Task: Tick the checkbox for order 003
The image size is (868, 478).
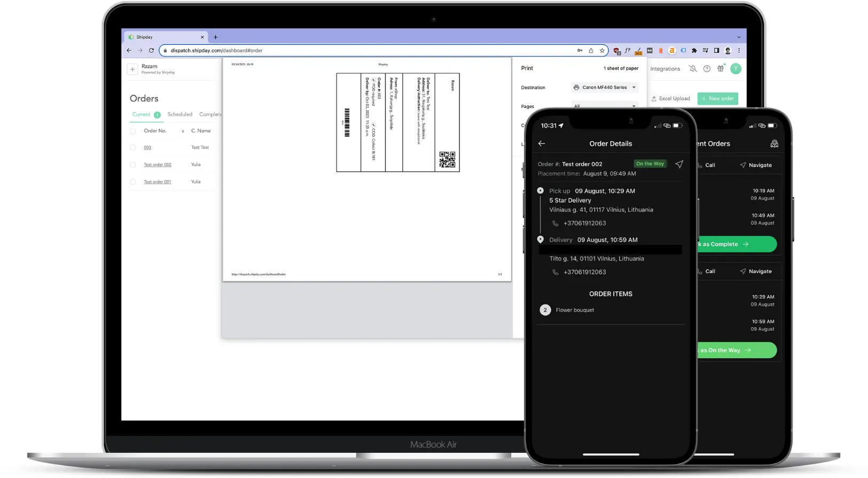Action: (x=133, y=148)
